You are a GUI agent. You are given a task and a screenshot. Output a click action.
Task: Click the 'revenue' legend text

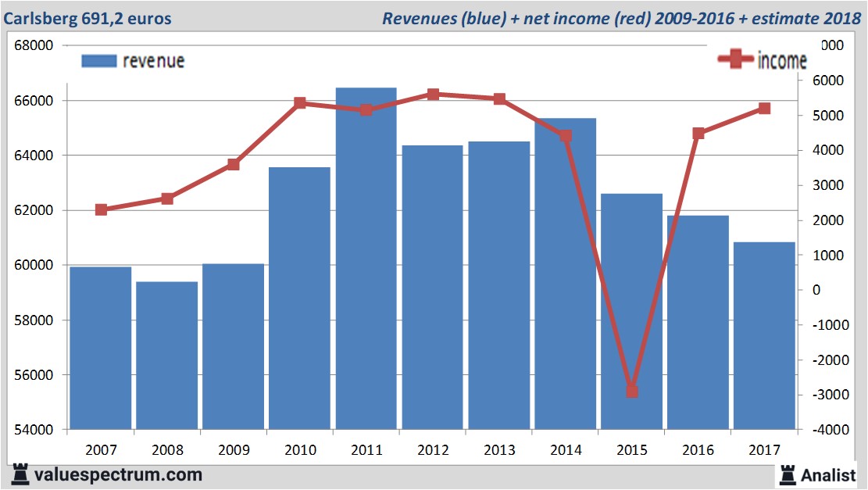coord(153,61)
